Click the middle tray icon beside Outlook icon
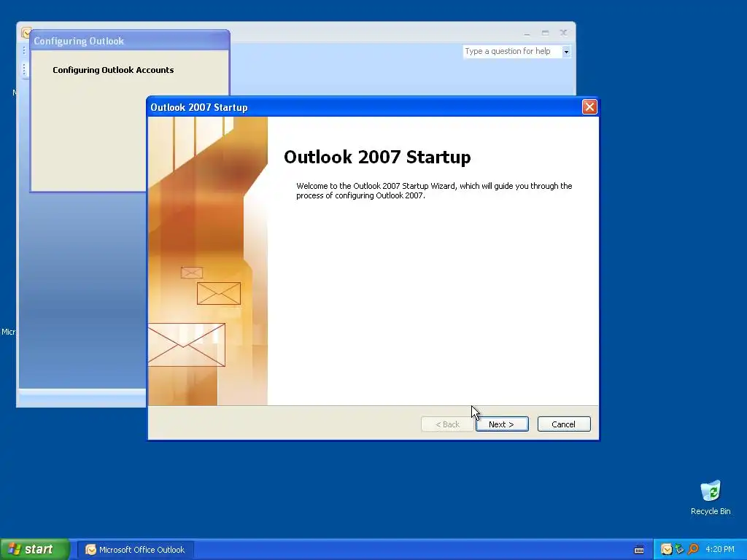The height and width of the screenshot is (560, 747). click(x=679, y=550)
